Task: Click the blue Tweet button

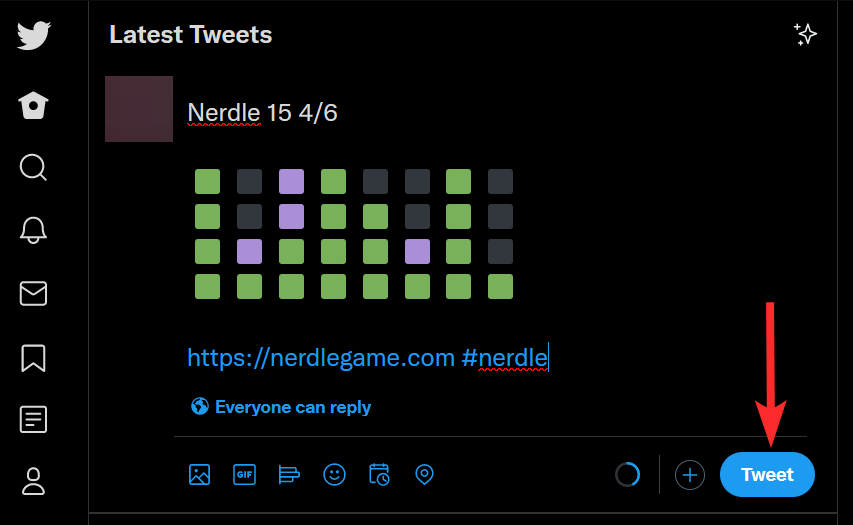Action: click(767, 475)
